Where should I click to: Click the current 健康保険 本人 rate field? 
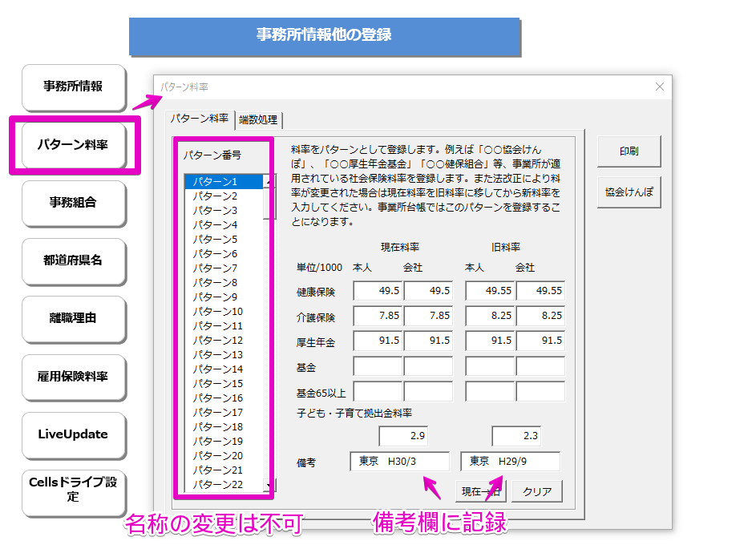378,291
